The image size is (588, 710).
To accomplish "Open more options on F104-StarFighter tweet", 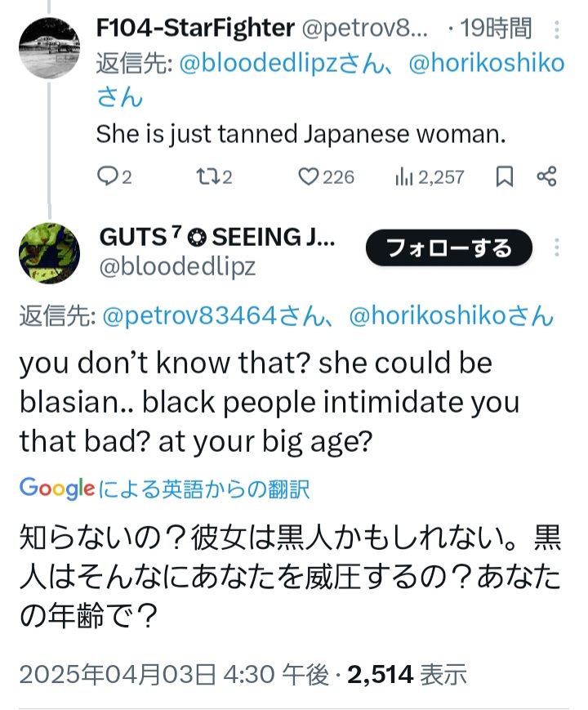I will [x=557, y=30].
